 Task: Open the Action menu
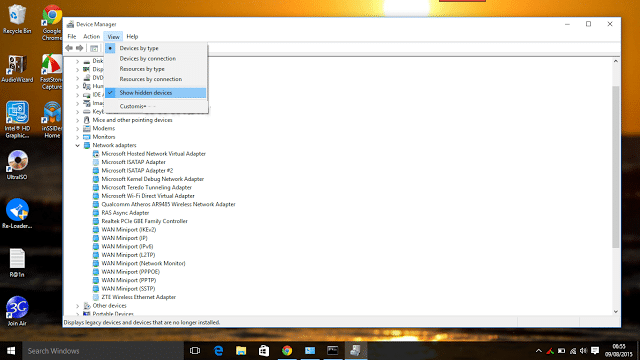91,36
